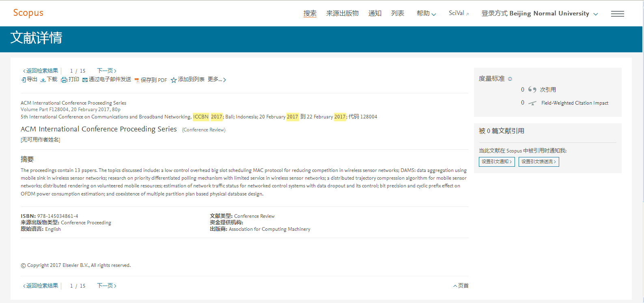Go to next page via bottom 下一页
Screen dimensions: 644x303
tap(107, 286)
